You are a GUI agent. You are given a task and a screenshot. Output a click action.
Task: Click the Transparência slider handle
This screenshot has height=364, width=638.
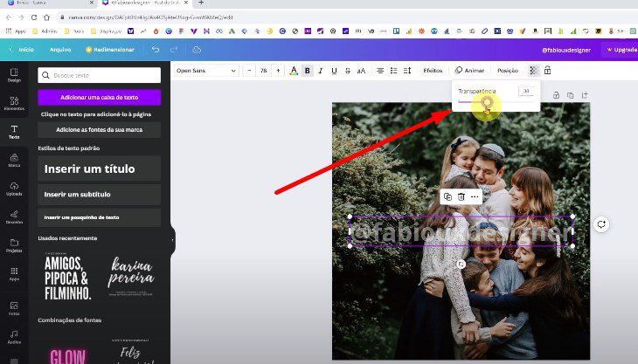pos(487,102)
